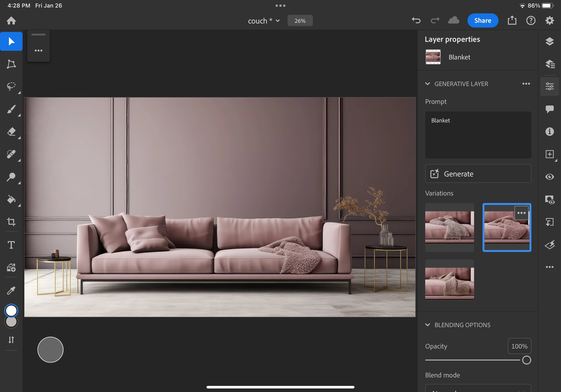
Task: Collapse the Blending Options section
Action: coord(427,325)
